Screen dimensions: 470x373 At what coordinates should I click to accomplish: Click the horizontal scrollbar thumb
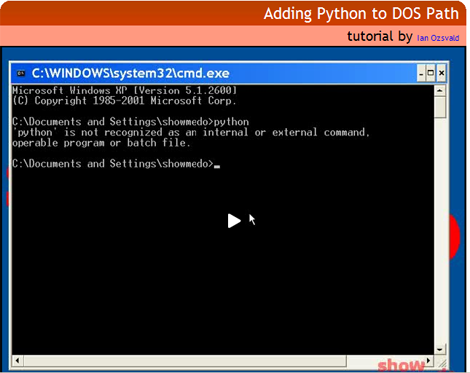click(x=185, y=360)
